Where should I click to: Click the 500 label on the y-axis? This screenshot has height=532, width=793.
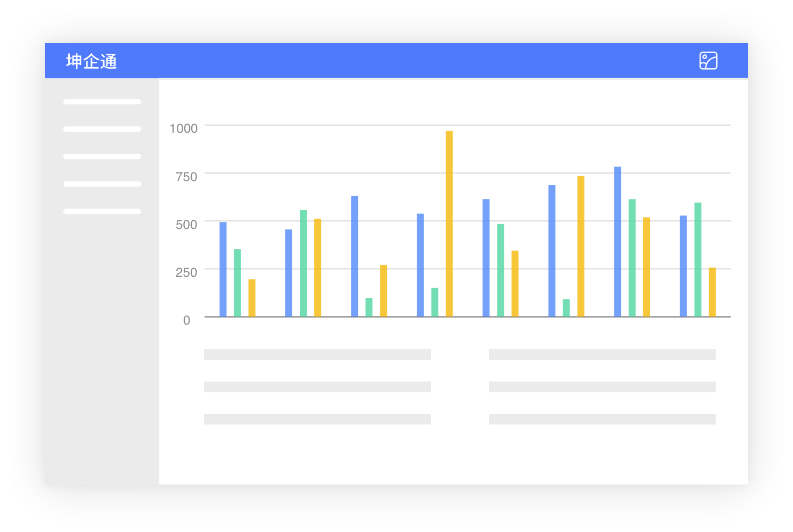tap(186, 225)
